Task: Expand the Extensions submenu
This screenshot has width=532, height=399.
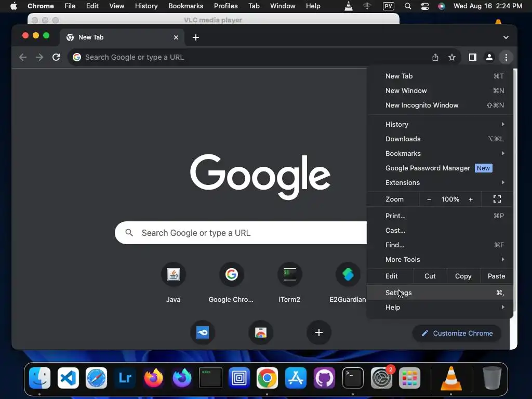Action: [440, 182]
